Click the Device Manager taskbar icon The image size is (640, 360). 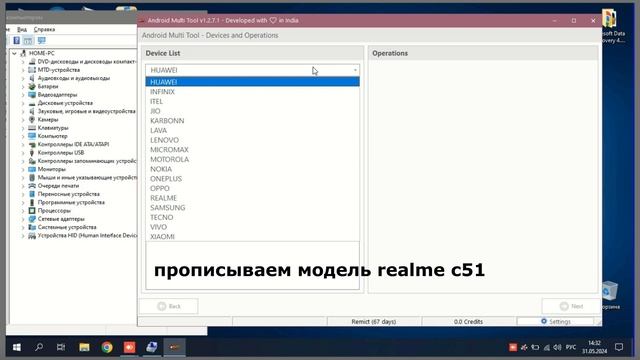pyautogui.click(x=152, y=347)
